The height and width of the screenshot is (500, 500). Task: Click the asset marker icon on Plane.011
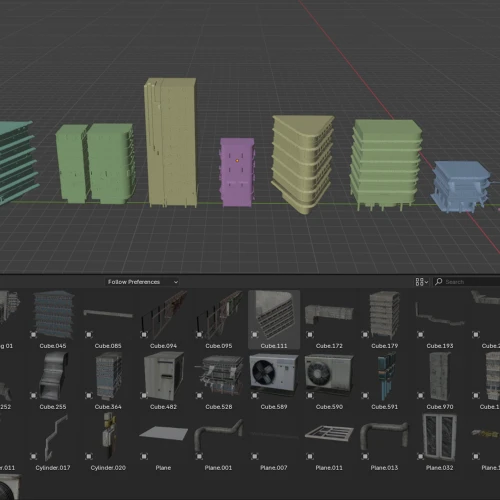(x=310, y=456)
